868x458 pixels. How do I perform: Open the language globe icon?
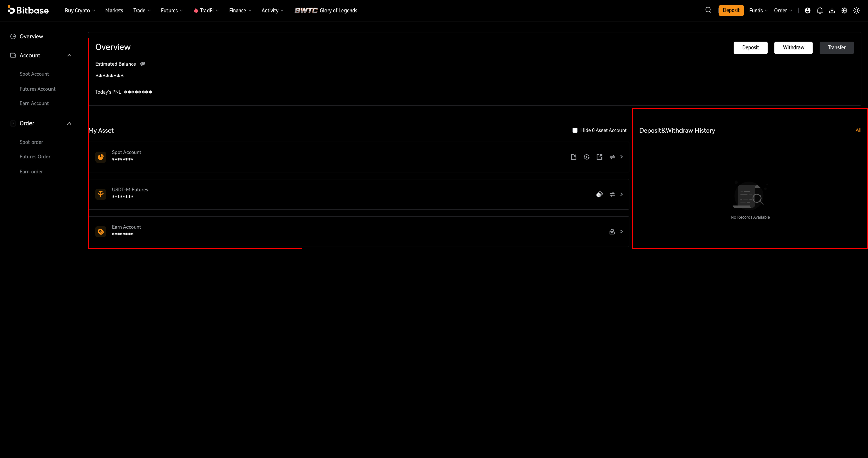[844, 11]
